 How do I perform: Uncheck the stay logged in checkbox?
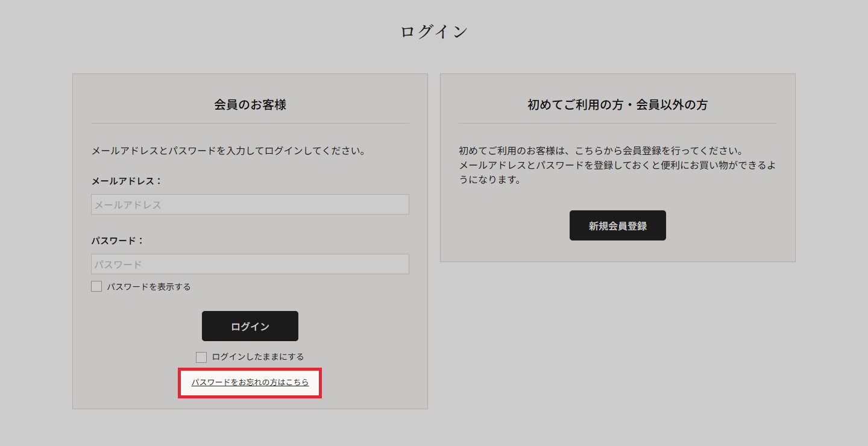[x=201, y=357]
